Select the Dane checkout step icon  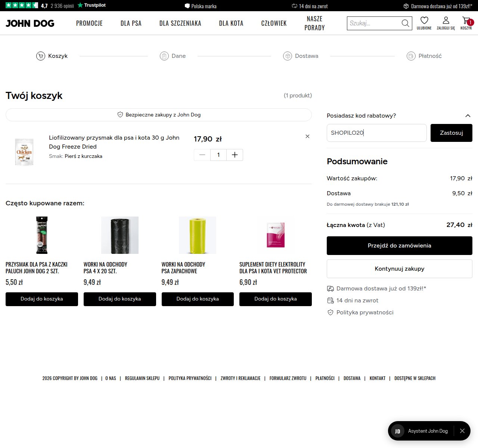[164, 56]
